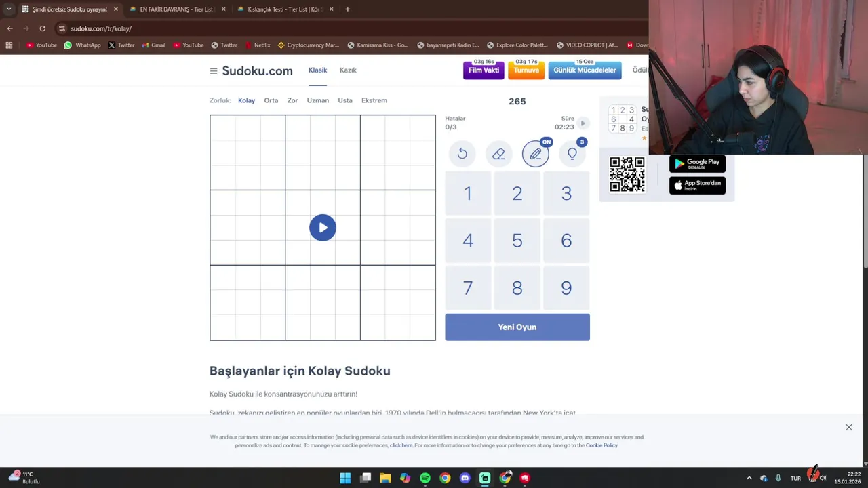Start a Yeni Oyun
Viewport: 868px width, 488px height.
click(x=517, y=327)
